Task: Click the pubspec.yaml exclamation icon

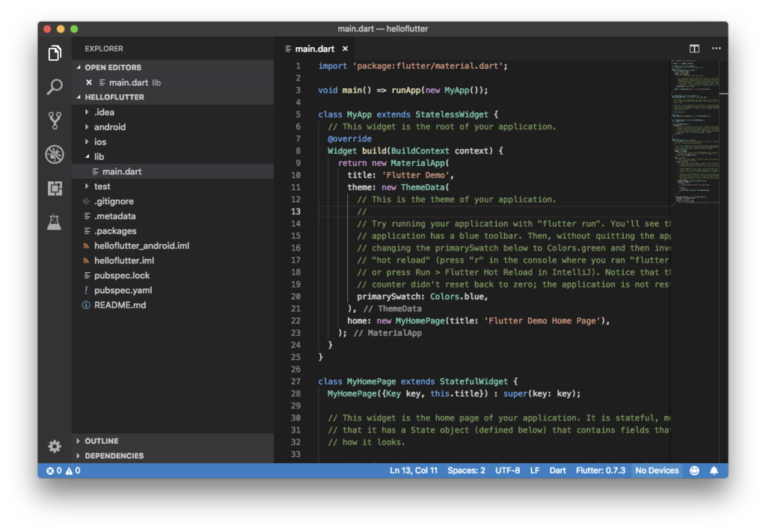Action: (87, 290)
